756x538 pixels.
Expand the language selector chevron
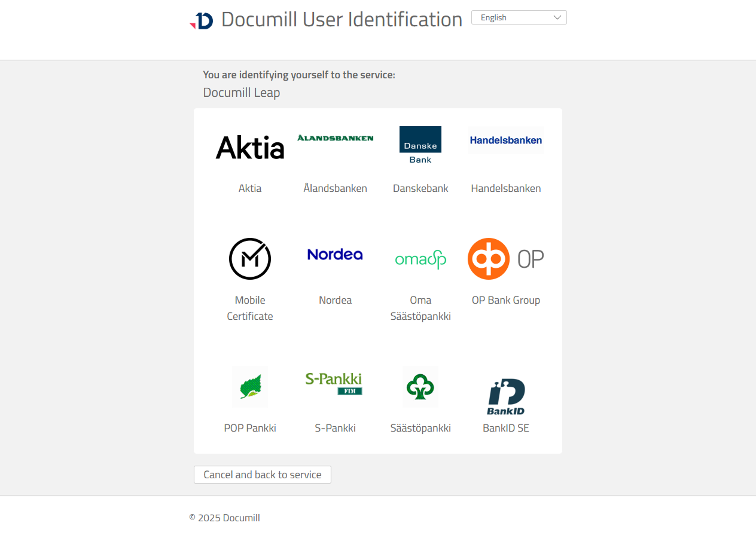[558, 17]
